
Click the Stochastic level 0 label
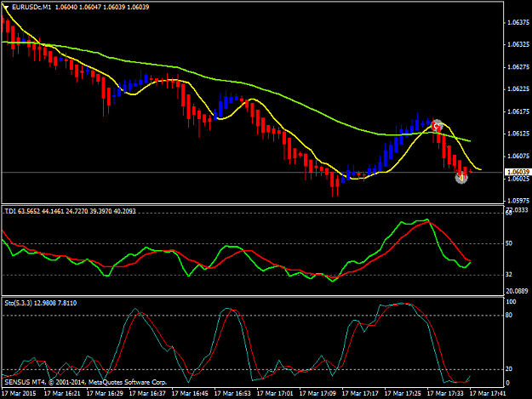tap(507, 383)
